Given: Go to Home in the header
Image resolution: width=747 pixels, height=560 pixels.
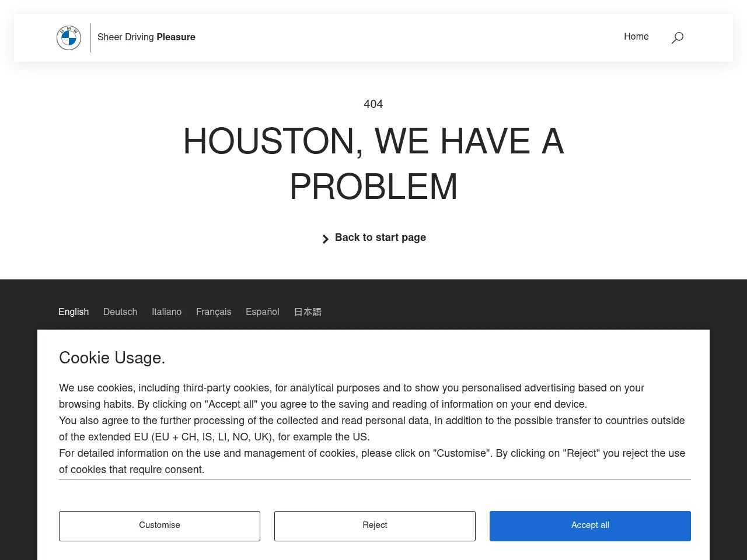Looking at the screenshot, I should point(636,37).
